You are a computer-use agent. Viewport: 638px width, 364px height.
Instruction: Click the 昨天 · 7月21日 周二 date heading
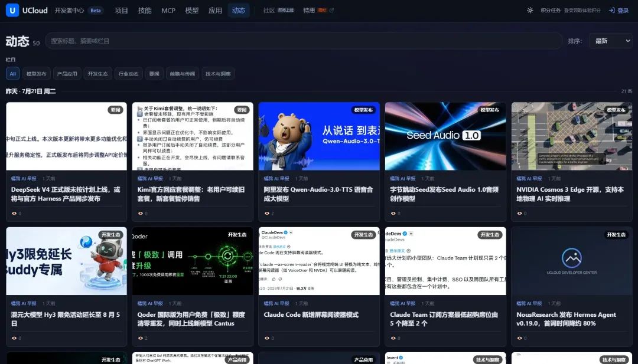point(31,91)
